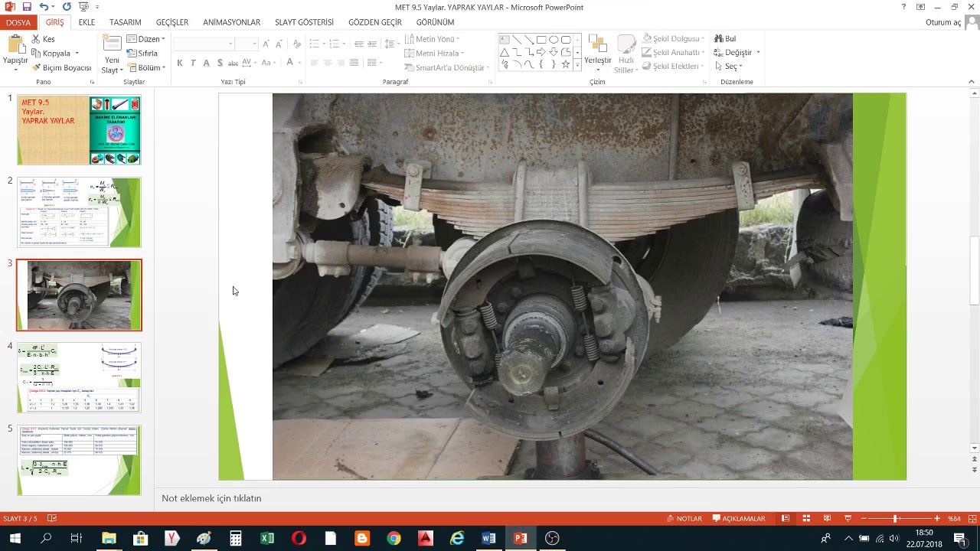Open Seç select dropdown
This screenshot has width=980, height=551.
pos(728,67)
